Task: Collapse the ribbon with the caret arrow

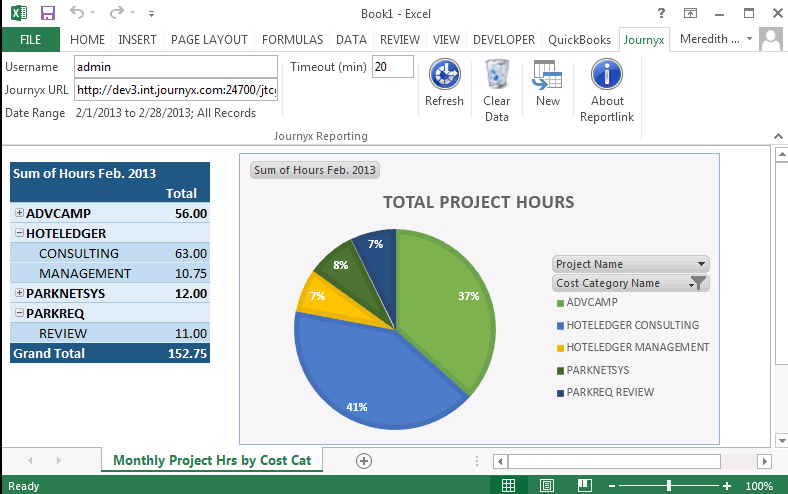Action: [778, 136]
